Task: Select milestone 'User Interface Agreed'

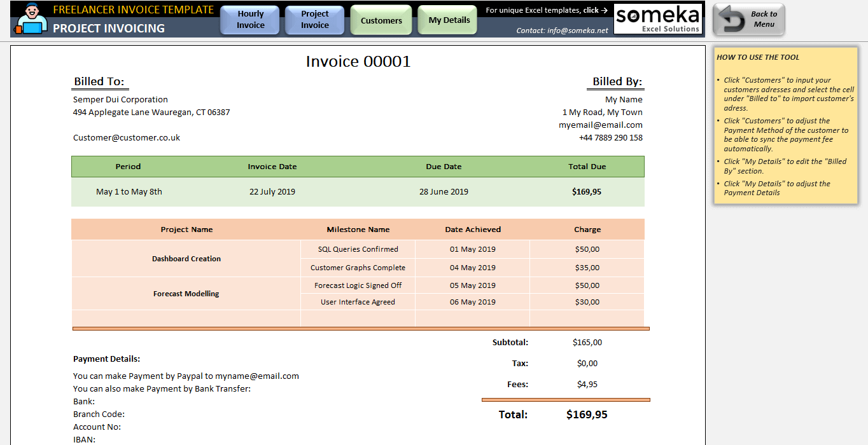Action: point(358,302)
